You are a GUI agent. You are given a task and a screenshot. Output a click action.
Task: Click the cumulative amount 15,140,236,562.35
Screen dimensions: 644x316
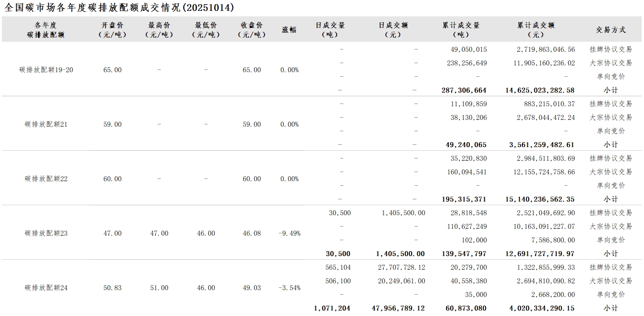tap(540, 199)
